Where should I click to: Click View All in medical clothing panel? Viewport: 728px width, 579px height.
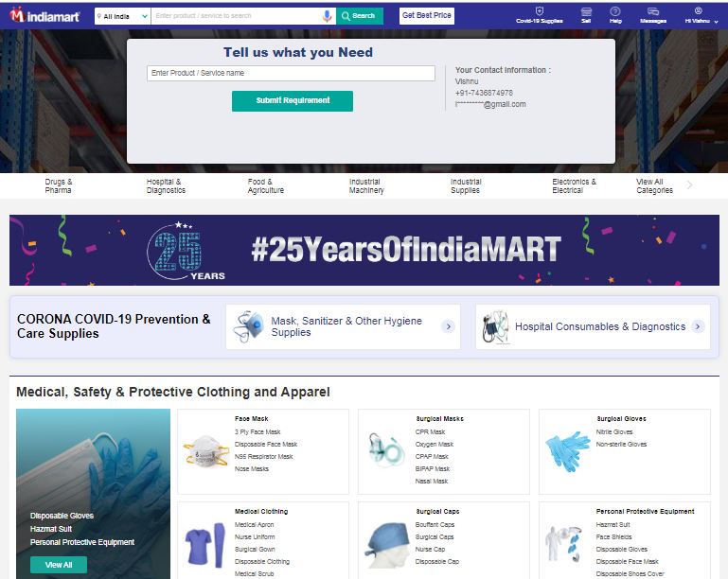[x=59, y=565]
